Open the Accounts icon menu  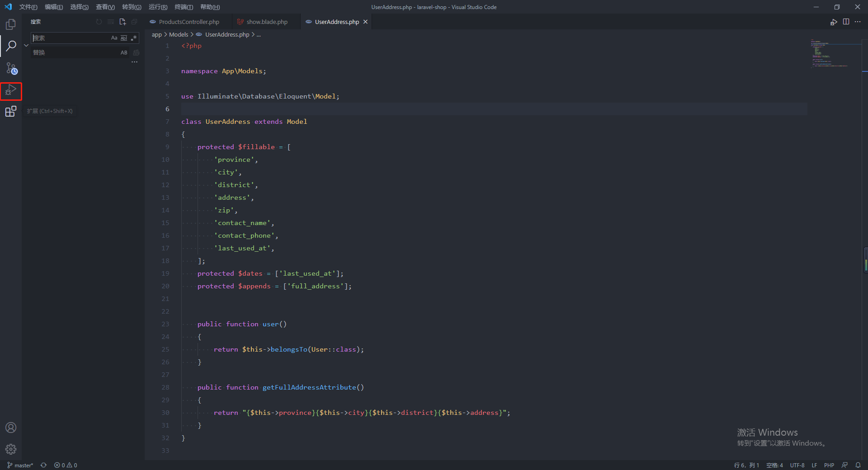(x=11, y=428)
